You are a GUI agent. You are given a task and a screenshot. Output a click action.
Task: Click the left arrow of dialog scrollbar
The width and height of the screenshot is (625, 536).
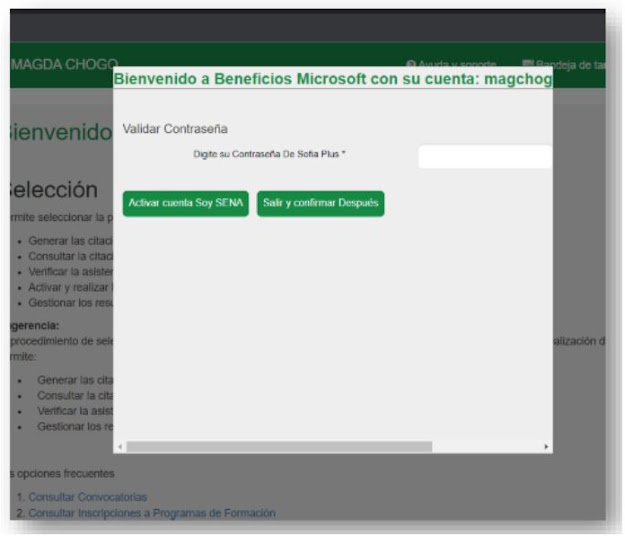(120, 447)
